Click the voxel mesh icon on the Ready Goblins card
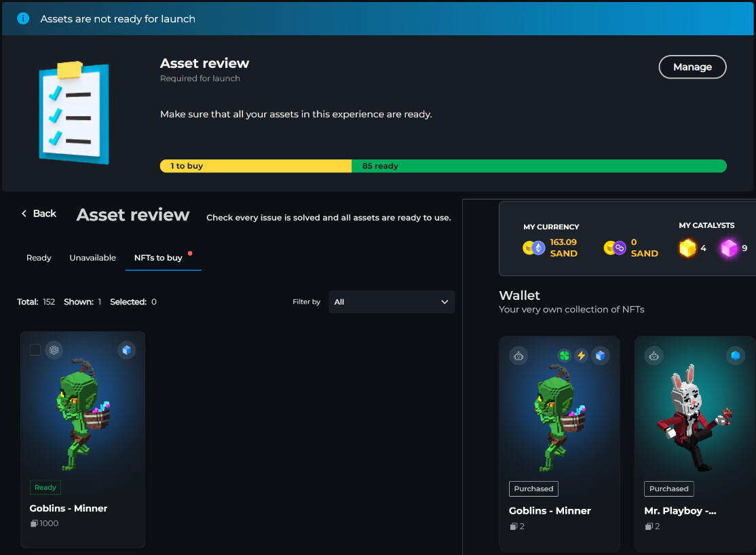The image size is (756, 555). pos(54,350)
